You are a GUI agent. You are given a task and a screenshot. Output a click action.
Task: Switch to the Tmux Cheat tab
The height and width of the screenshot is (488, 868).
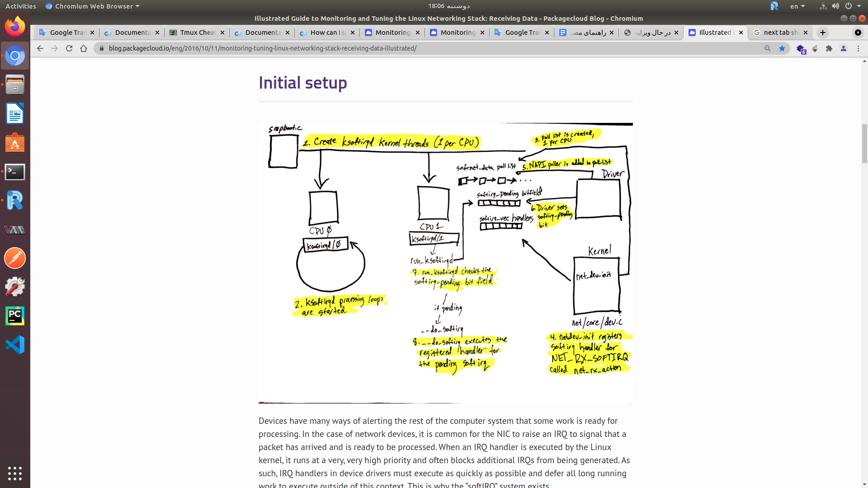point(194,33)
